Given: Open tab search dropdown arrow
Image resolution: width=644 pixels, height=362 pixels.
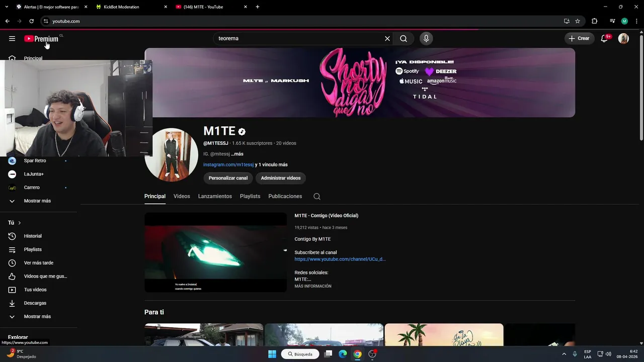Looking at the screenshot, I should [x=7, y=7].
